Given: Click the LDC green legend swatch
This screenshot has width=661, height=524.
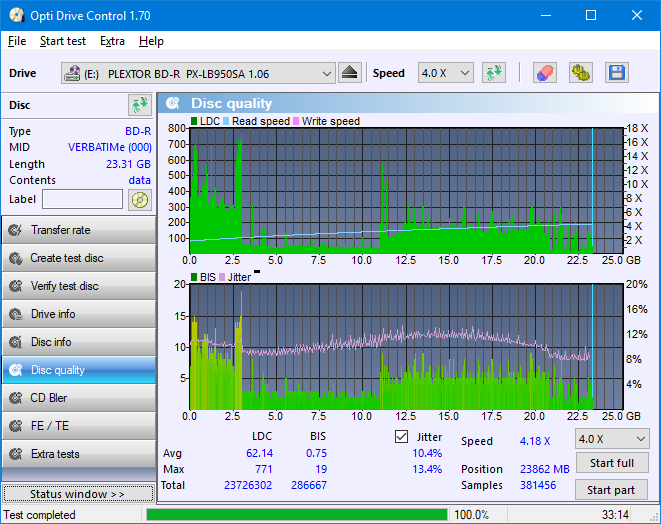Looking at the screenshot, I should [x=194, y=121].
